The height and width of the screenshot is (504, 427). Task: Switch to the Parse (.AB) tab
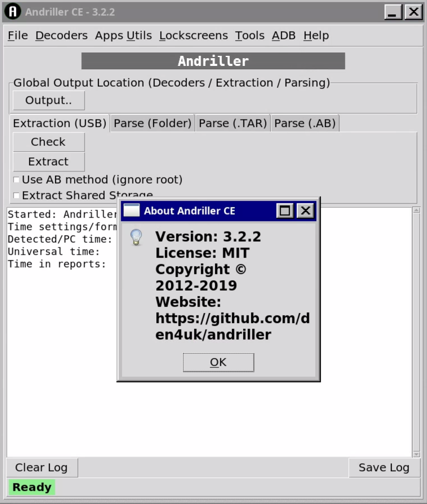(x=305, y=123)
